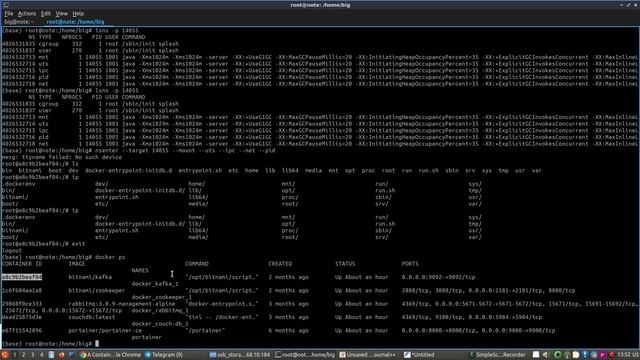Click the text docker_rabbitmq_1

pyautogui.click(x=160, y=311)
